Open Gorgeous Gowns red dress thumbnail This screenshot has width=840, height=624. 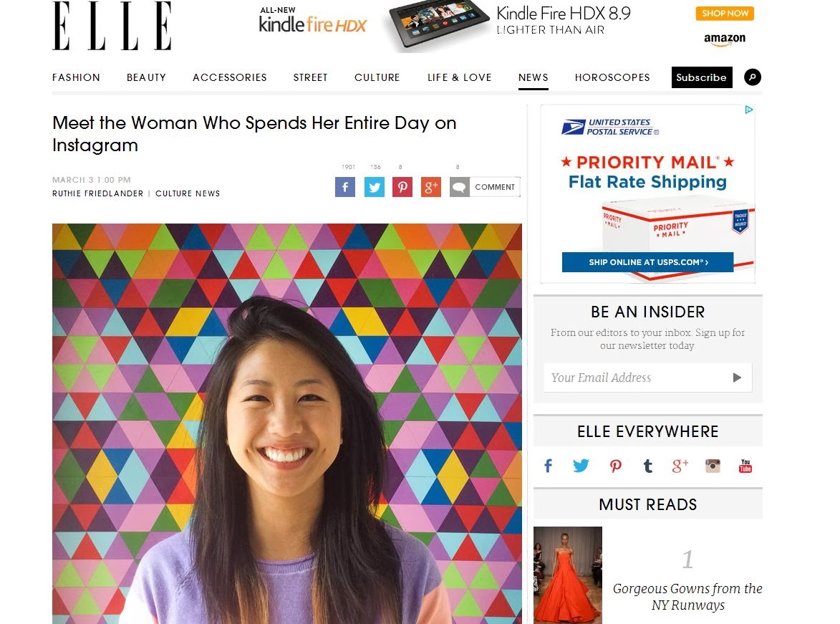568,575
